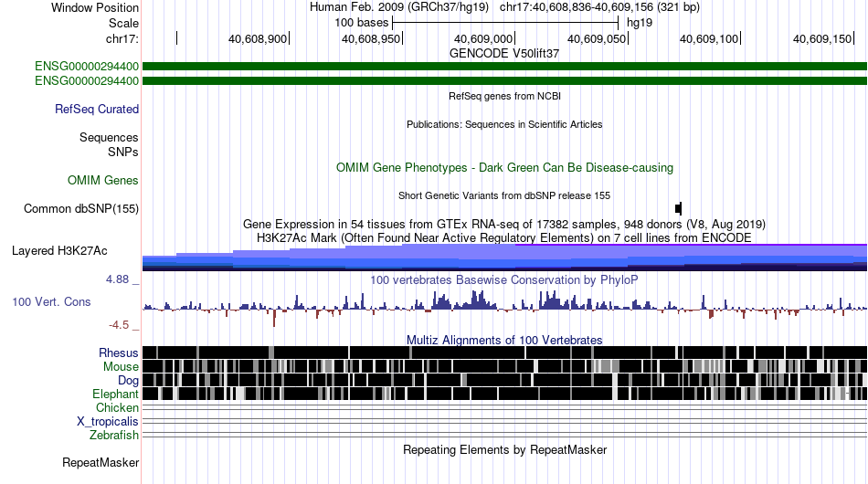The width and height of the screenshot is (868, 484).
Task: Click the Human Feb. 2009 (GRCh37/hg19) assembly text
Action: click(x=399, y=7)
